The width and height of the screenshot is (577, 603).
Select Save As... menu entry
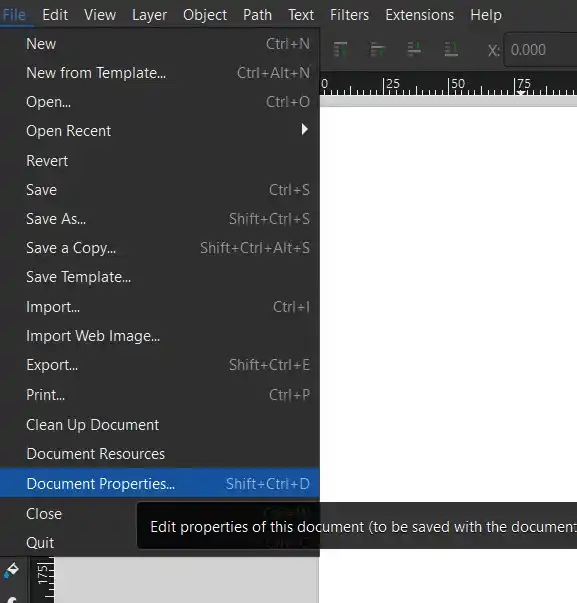pos(160,219)
